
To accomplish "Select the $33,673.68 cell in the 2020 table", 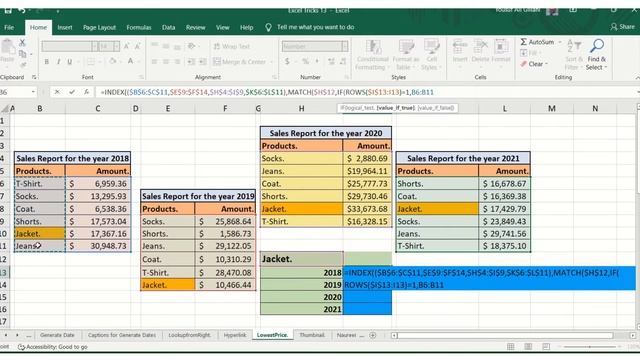I will coord(367,209).
